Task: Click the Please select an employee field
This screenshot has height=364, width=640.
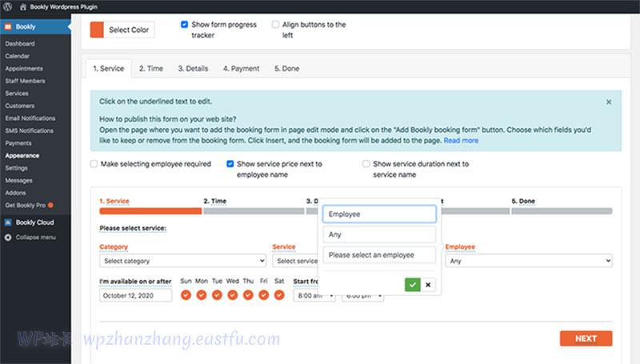Action: click(x=379, y=255)
